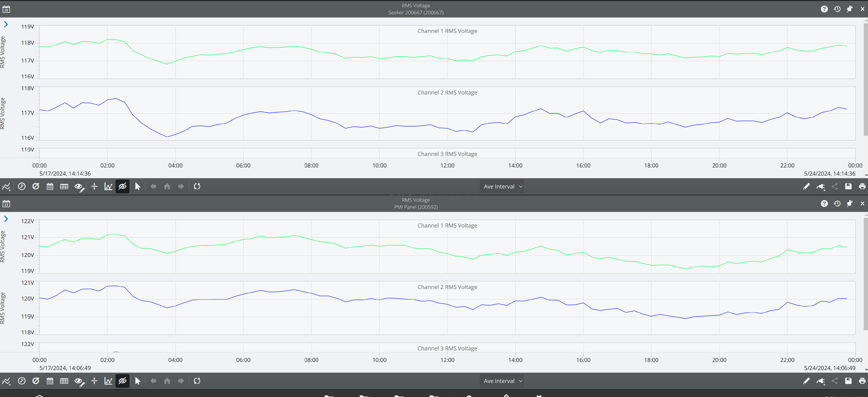
Task: Pin the Seeker 200667 chart window
Action: click(x=850, y=9)
